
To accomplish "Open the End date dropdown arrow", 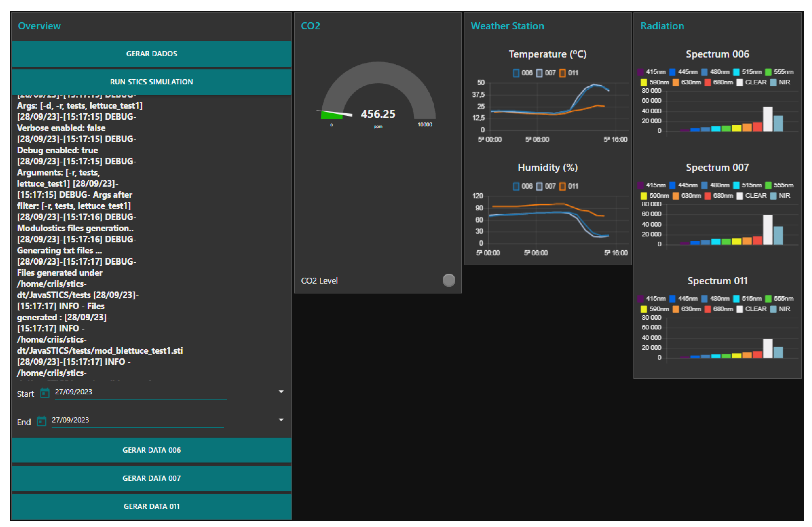I will coord(281,419).
